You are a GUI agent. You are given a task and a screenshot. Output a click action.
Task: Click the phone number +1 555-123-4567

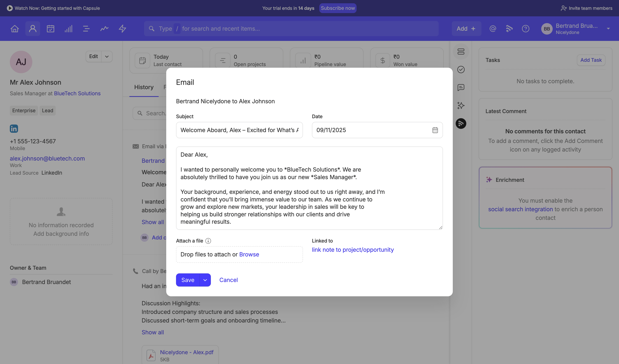[33, 141]
